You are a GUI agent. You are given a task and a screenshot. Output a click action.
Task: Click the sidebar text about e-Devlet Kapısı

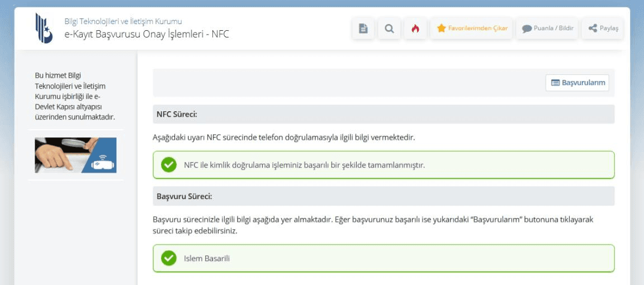pyautogui.click(x=75, y=97)
